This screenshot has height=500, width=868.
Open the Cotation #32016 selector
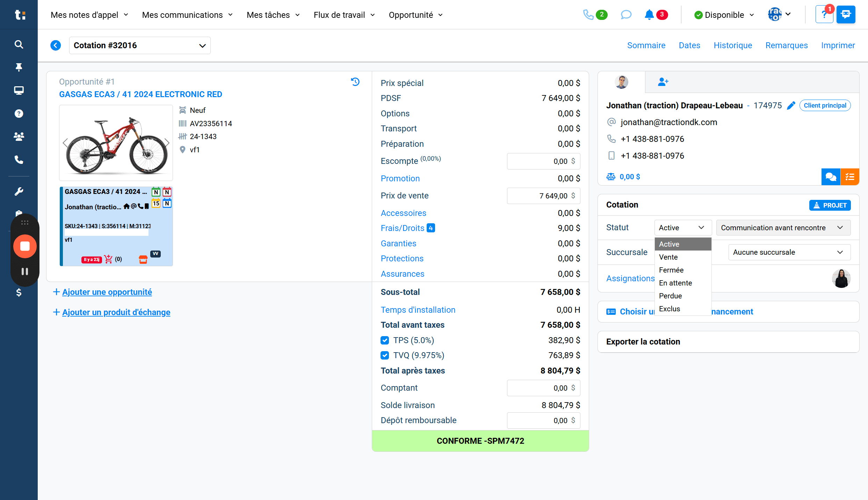[x=140, y=45]
